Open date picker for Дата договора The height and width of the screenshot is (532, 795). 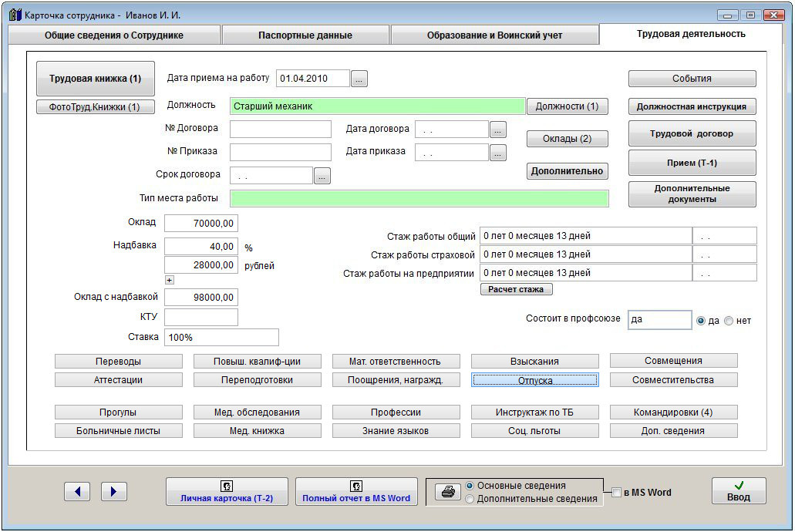498,129
